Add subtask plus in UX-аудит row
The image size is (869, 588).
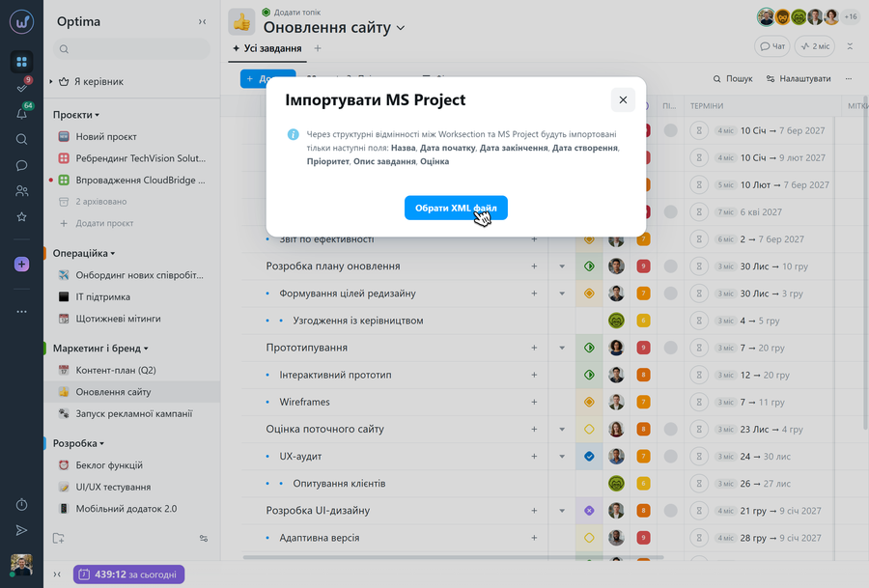tap(534, 456)
